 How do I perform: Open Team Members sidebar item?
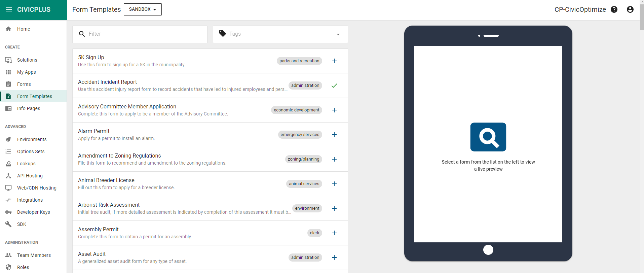click(34, 255)
